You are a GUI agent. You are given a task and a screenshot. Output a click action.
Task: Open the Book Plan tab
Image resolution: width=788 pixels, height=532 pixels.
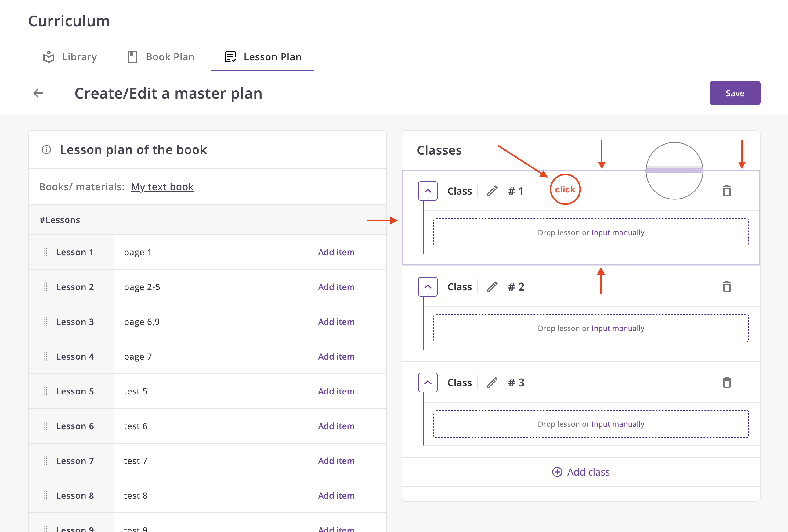point(161,57)
